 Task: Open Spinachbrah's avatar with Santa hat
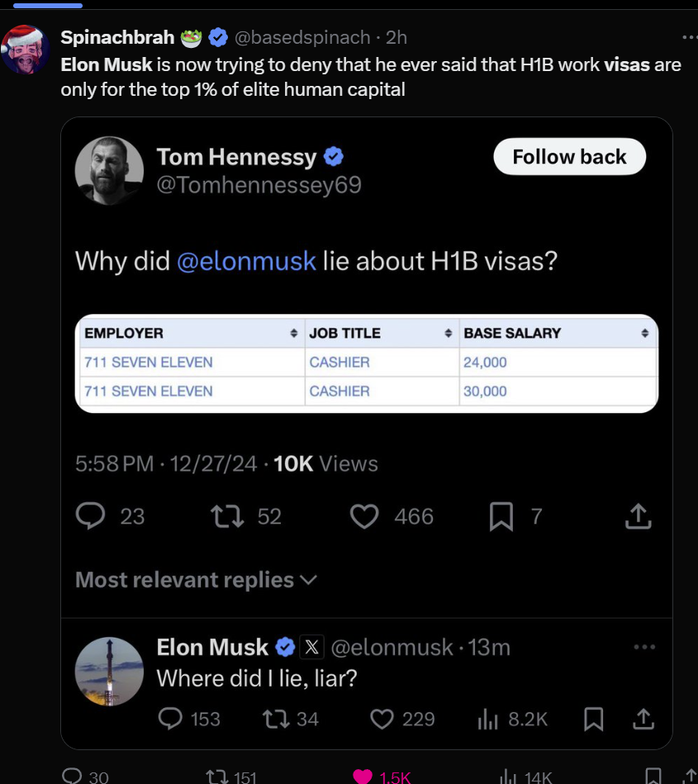coord(26,50)
